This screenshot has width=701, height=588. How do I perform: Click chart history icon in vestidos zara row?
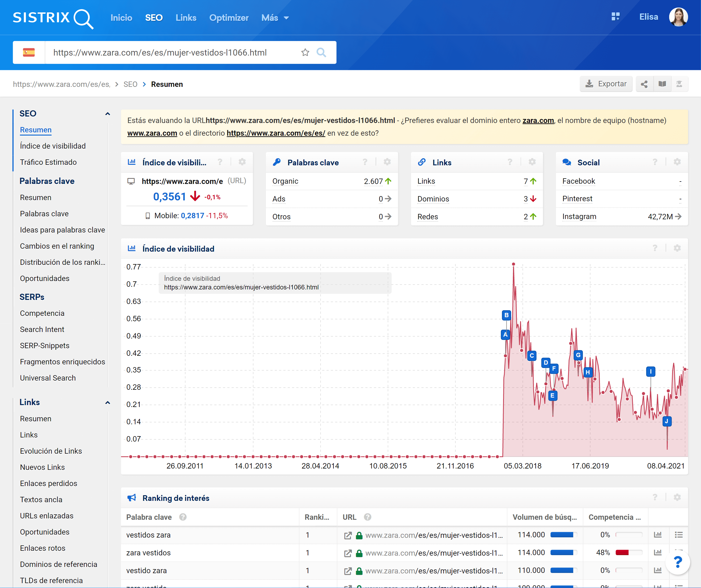pos(657,535)
